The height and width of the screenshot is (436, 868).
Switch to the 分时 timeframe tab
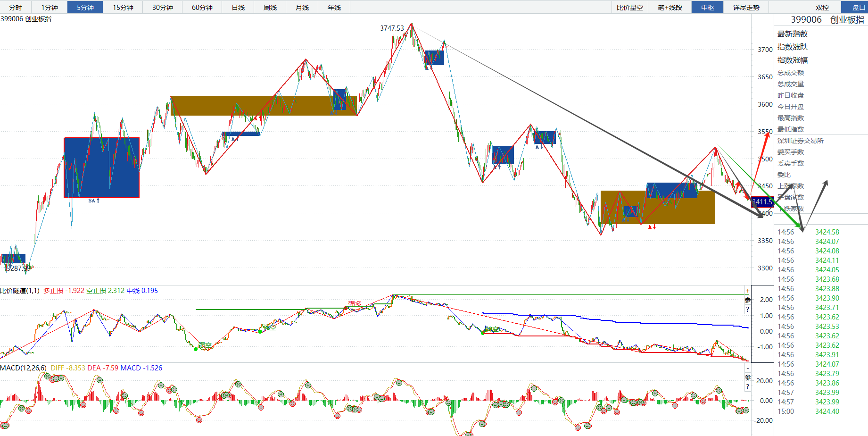click(x=16, y=7)
